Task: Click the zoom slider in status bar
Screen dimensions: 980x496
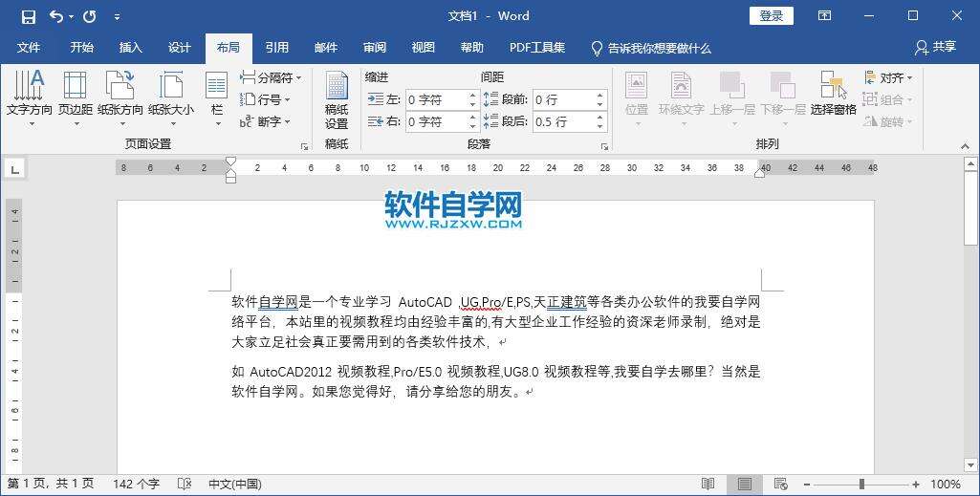Action: (860, 485)
